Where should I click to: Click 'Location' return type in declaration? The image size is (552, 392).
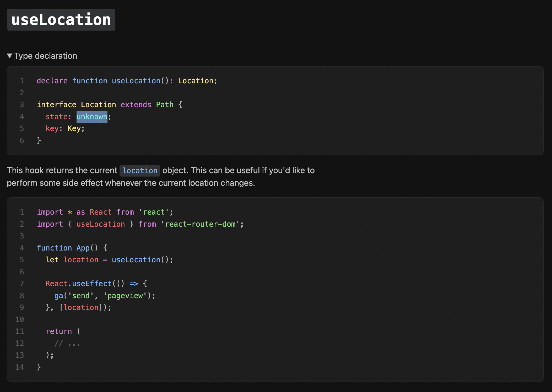[196, 81]
